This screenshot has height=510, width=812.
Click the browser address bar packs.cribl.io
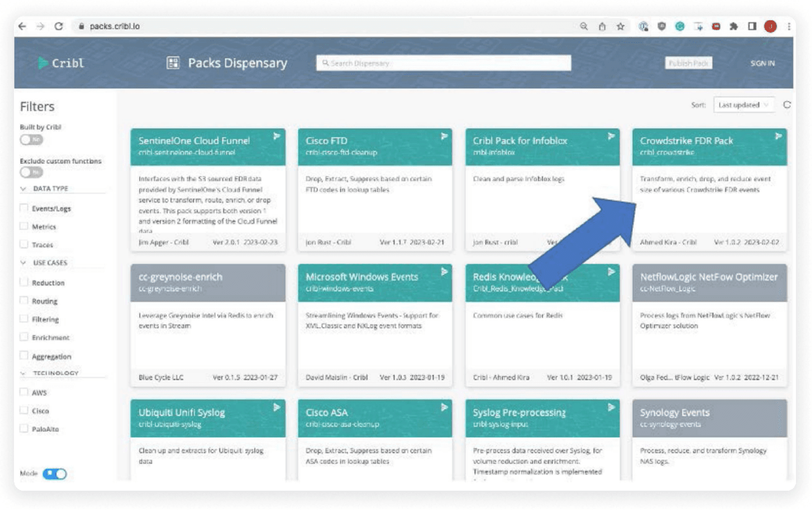(x=114, y=26)
